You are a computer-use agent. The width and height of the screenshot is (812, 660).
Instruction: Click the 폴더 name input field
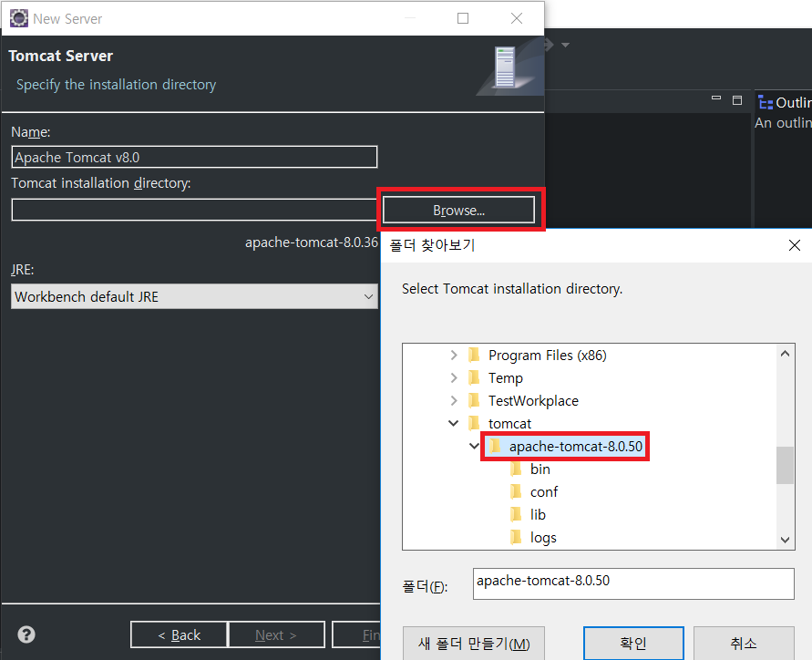633,583
